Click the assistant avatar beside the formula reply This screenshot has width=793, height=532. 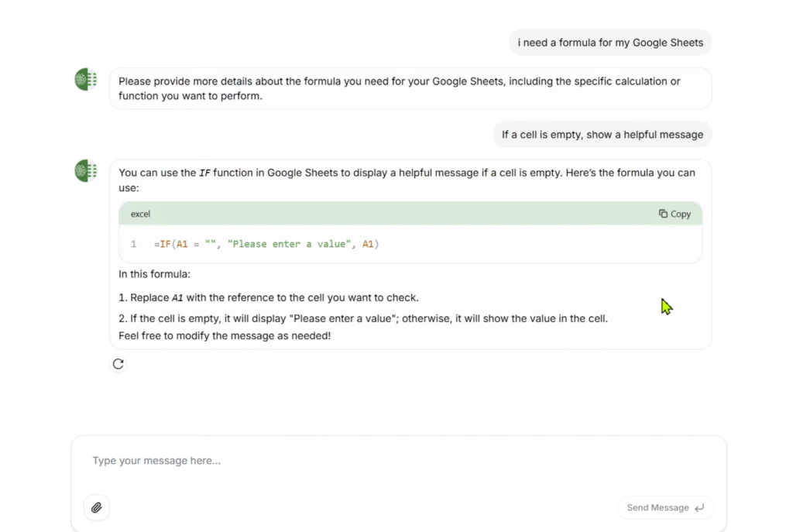(x=86, y=170)
